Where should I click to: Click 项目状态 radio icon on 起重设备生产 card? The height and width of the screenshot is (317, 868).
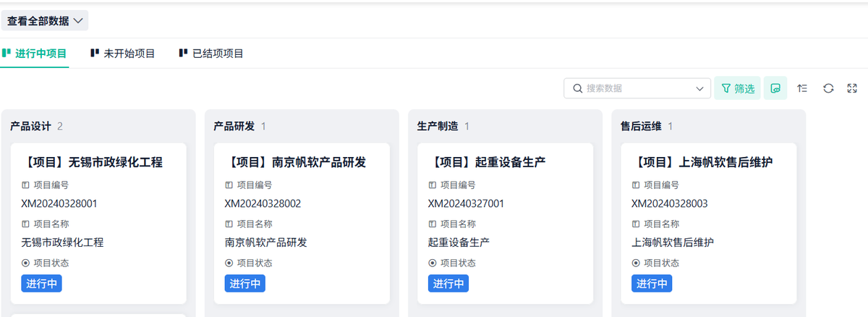(433, 263)
